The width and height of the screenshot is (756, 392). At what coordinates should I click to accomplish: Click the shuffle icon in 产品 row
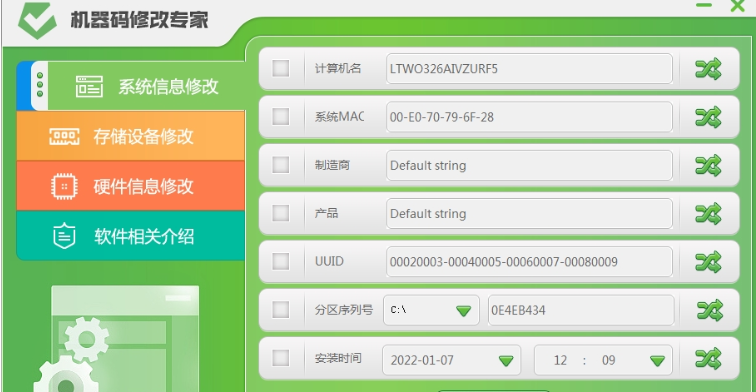pos(708,214)
